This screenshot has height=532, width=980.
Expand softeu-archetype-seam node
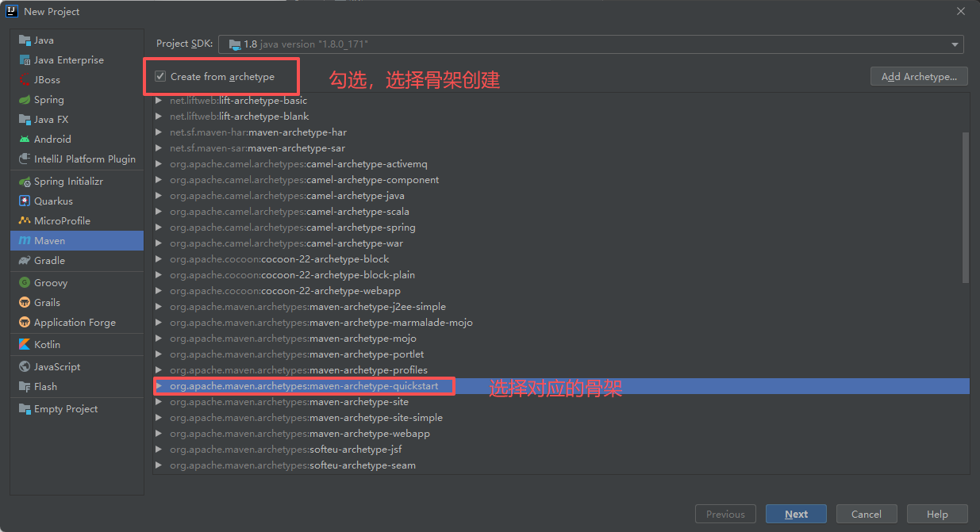[159, 465]
